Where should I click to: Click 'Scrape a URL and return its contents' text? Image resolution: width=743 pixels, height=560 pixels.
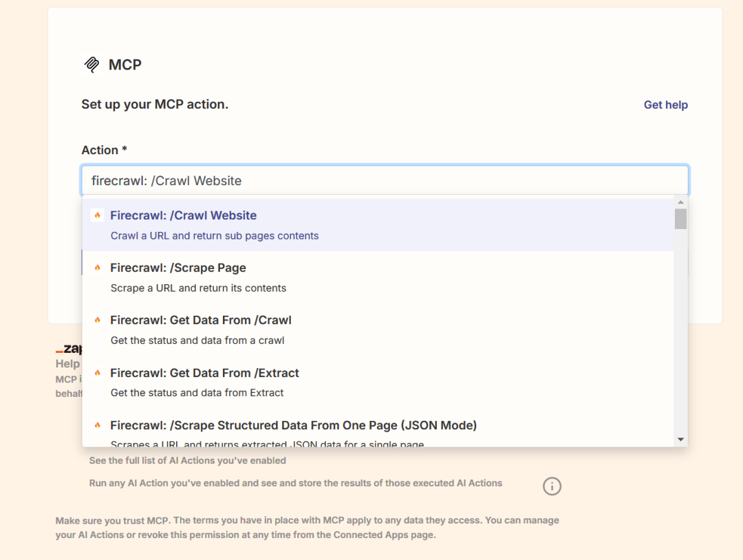(x=198, y=288)
